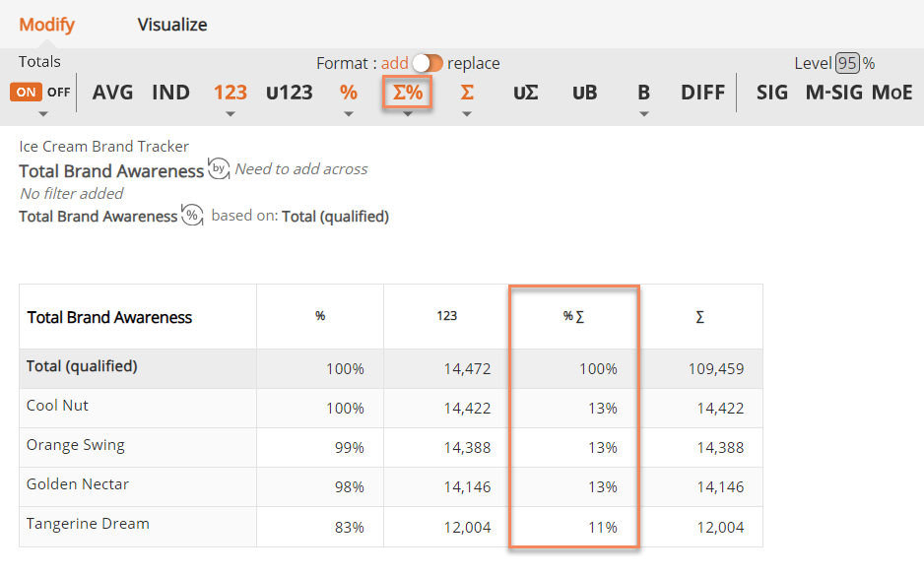Viewport: 924px width, 575px height.
Task: Toggle the UΣ unweighted sum
Action: click(x=526, y=93)
